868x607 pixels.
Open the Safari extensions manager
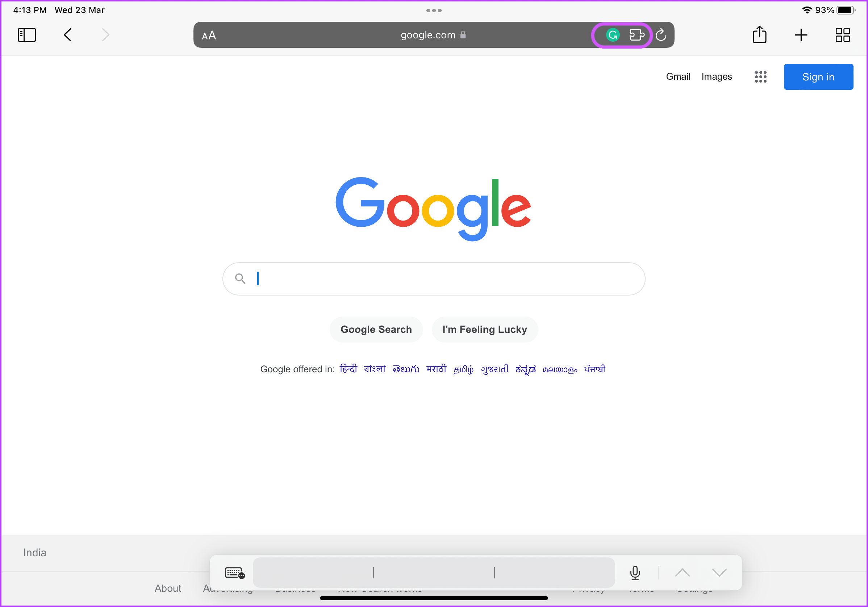pyautogui.click(x=637, y=35)
